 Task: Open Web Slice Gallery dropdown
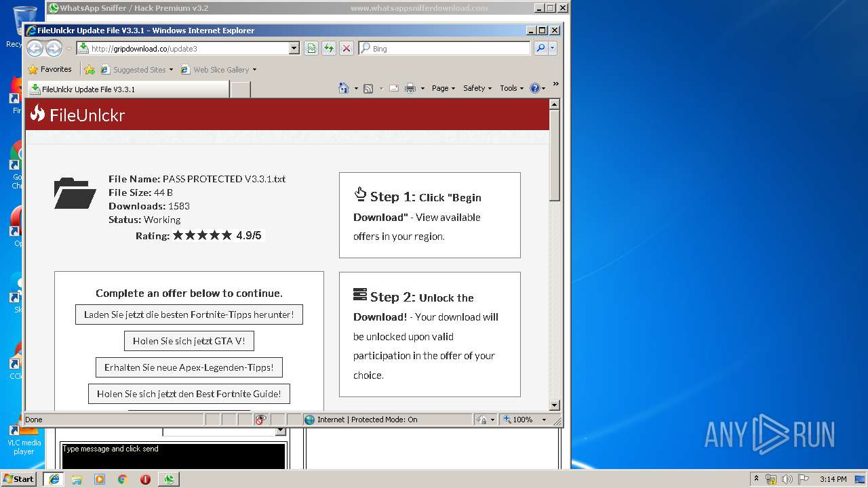(218, 69)
